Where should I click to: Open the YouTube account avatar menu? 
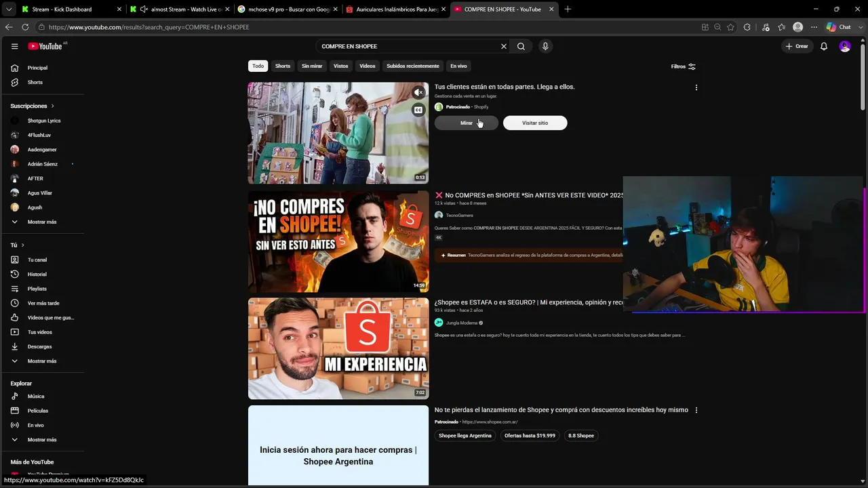point(845,46)
